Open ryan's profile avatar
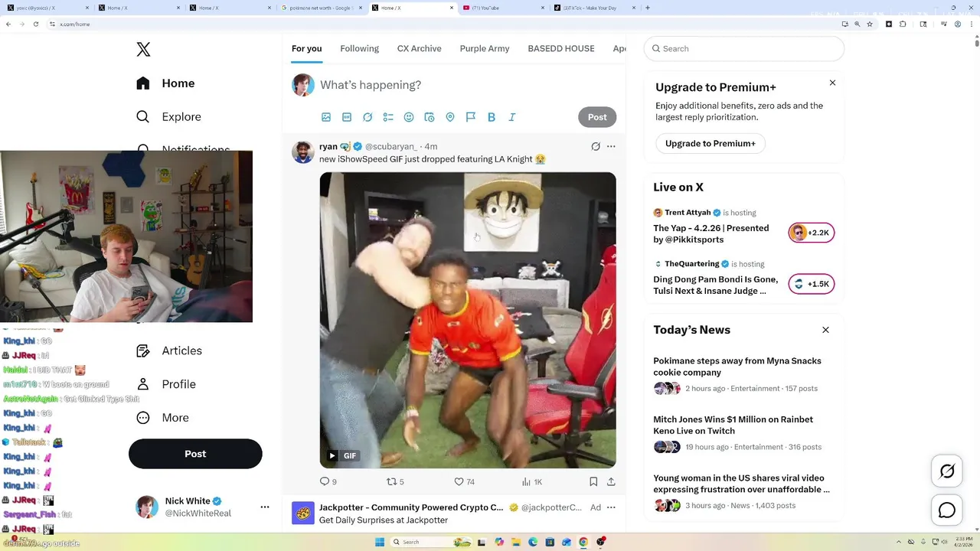 (x=303, y=152)
